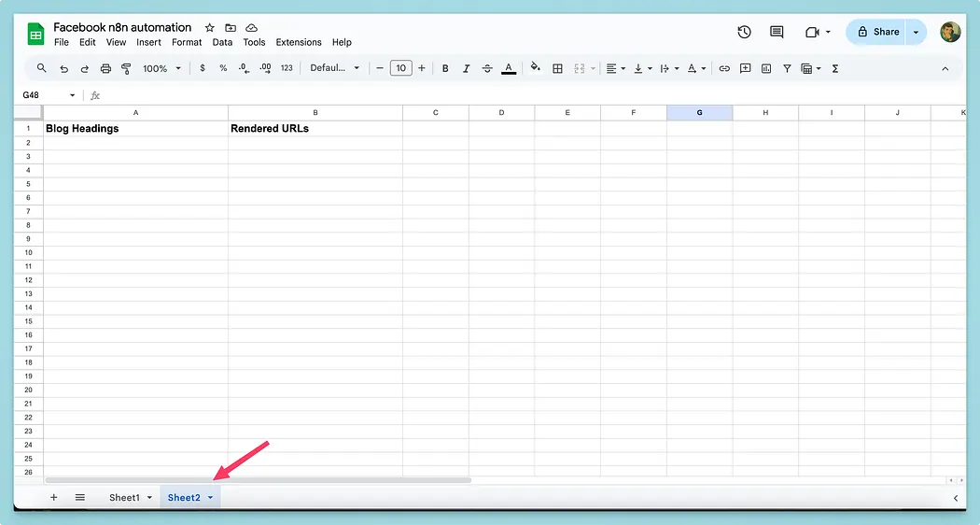
Task: Create a filter
Action: (787, 69)
